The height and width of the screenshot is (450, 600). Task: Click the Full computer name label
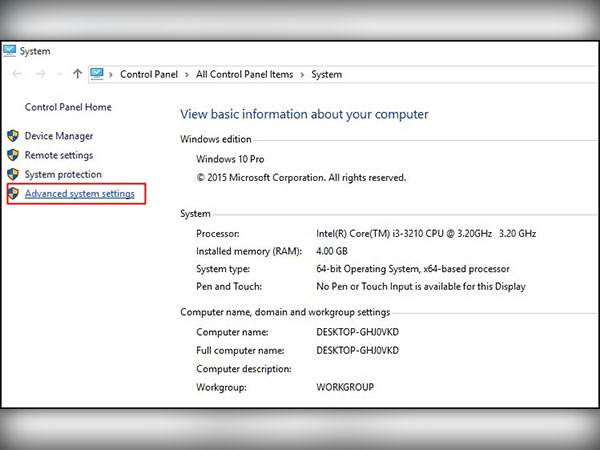[240, 351]
